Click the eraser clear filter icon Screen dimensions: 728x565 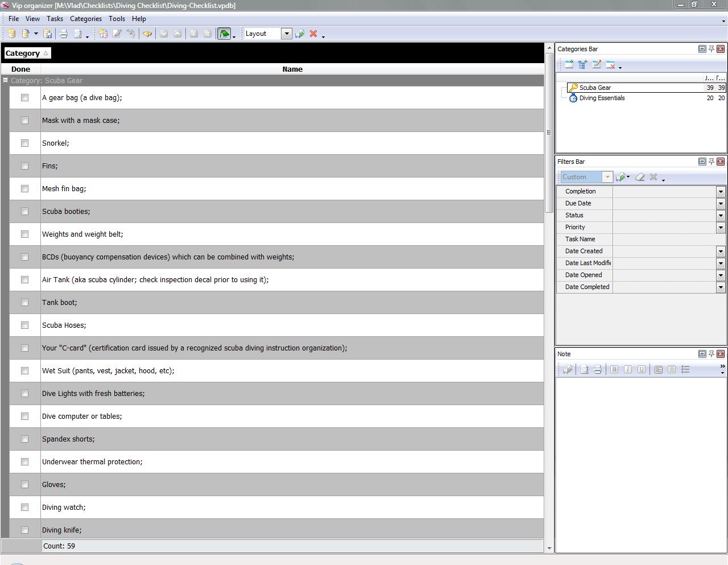click(640, 178)
